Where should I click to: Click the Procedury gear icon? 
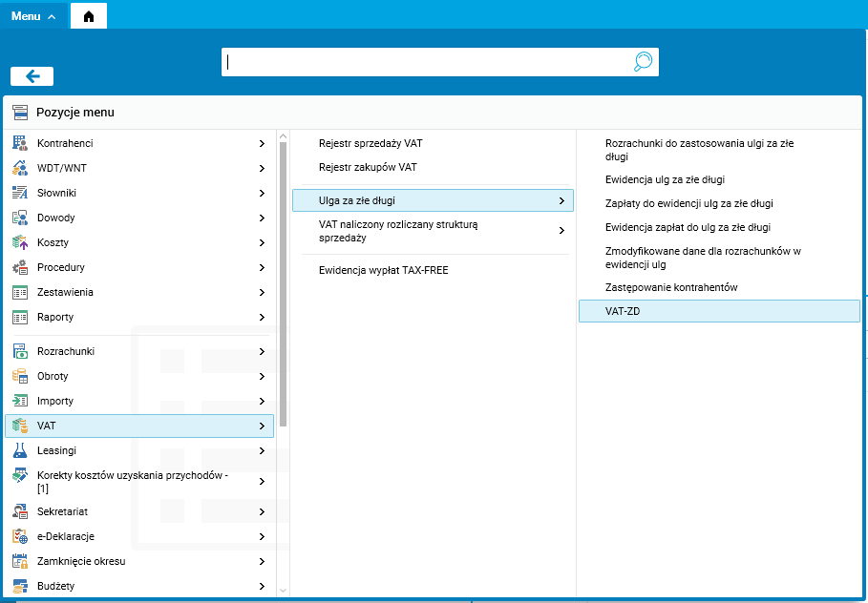tap(20, 268)
